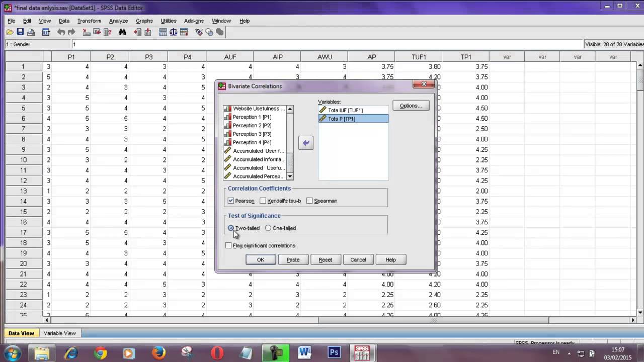Click the Paste button
This screenshot has height=362, width=644.
click(293, 259)
